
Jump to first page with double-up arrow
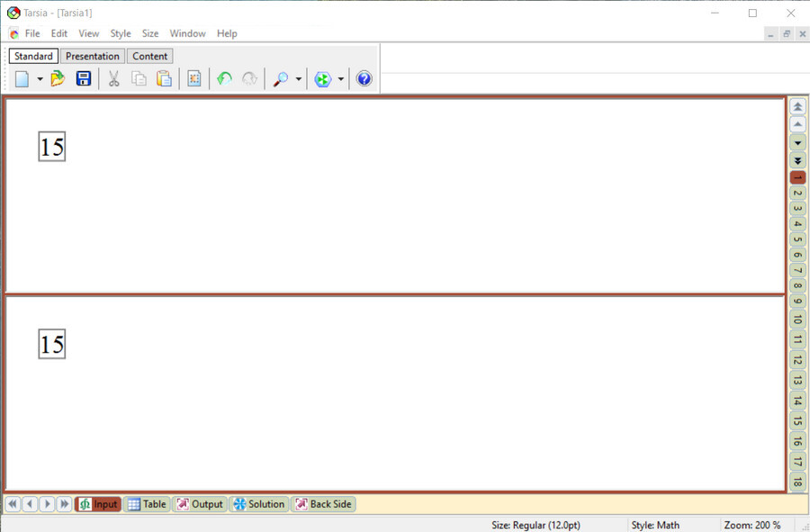pos(797,107)
